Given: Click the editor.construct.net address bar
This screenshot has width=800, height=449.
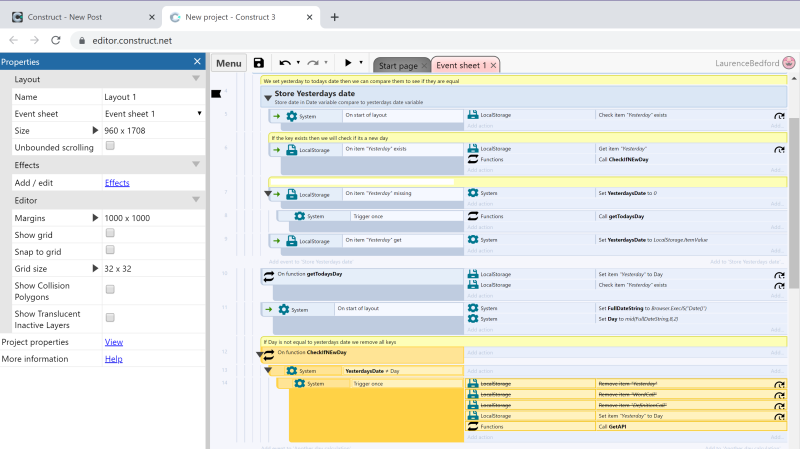Looking at the screenshot, I should coord(132,40).
